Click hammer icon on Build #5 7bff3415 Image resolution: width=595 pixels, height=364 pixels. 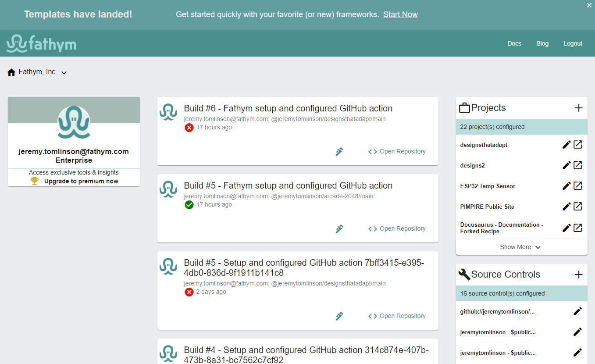(339, 316)
